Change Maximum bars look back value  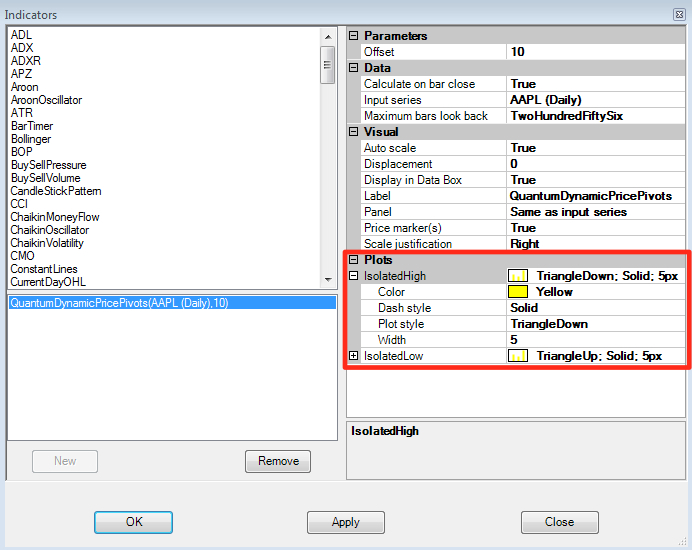pos(596,116)
